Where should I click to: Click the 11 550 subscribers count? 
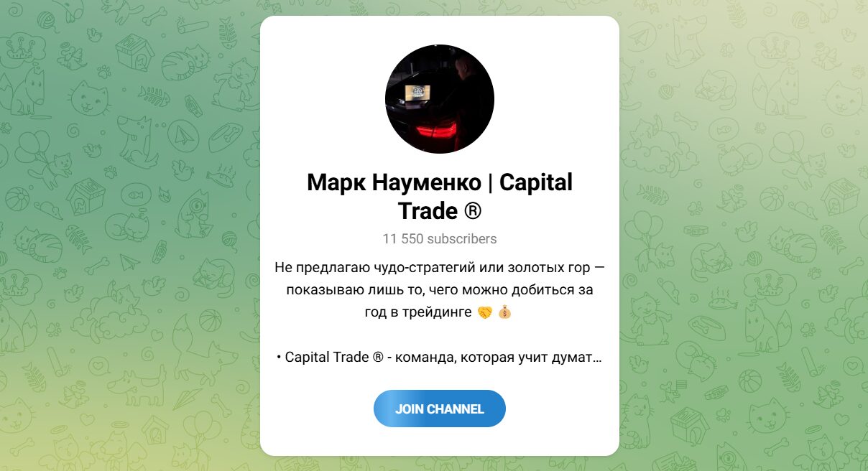point(440,239)
